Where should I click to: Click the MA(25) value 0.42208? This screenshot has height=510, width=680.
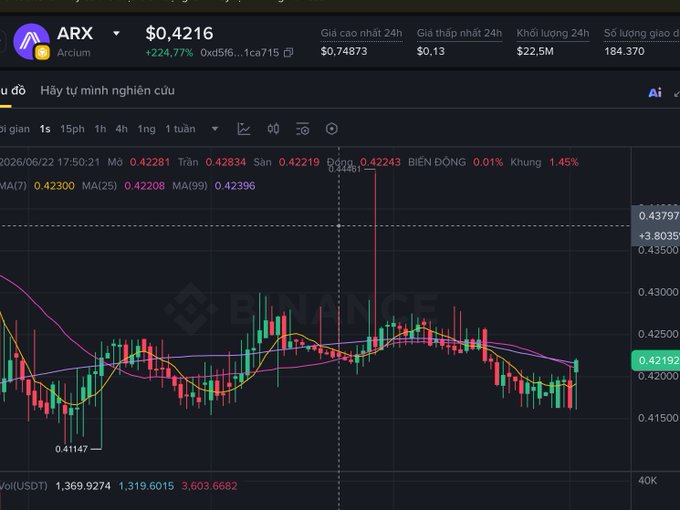[145, 186]
